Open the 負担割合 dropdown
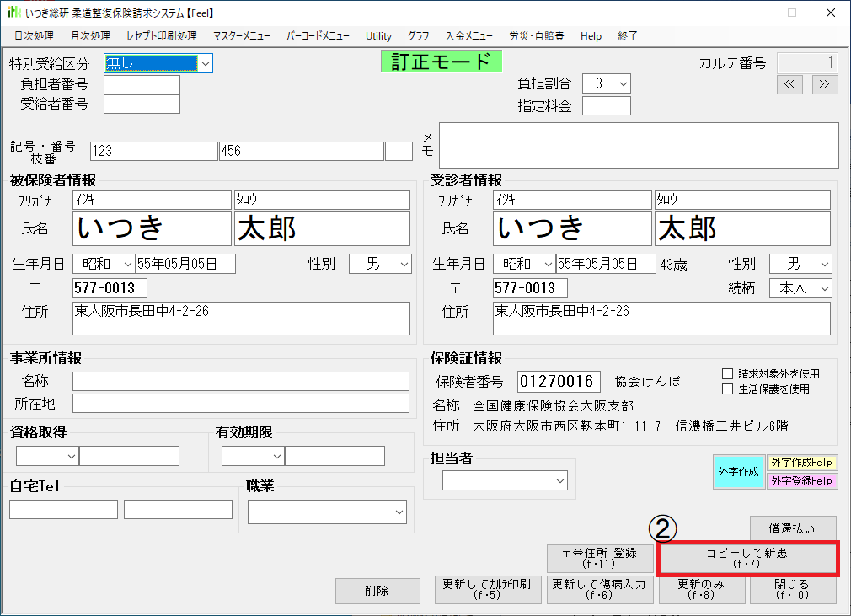The height and width of the screenshot is (616, 851). point(623,83)
